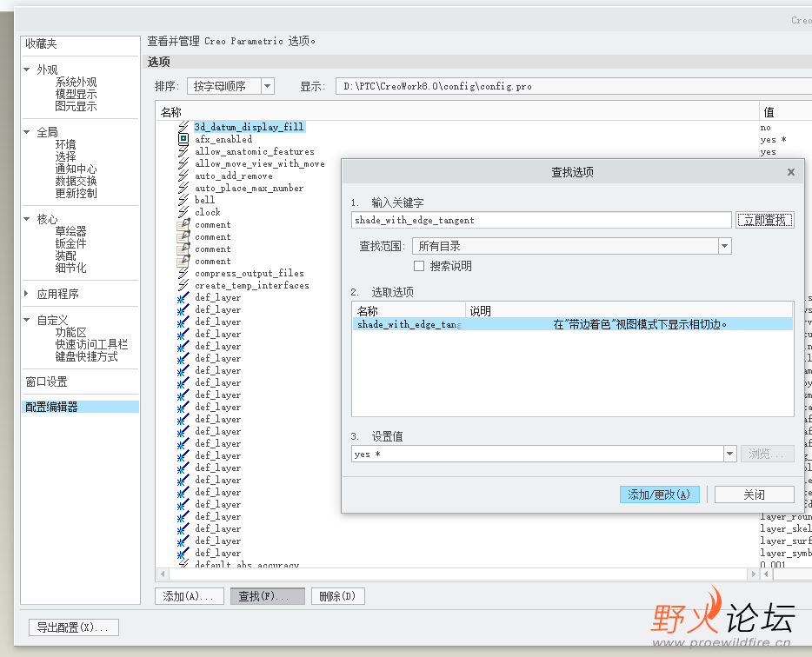Image resolution: width=812 pixels, height=657 pixels.
Task: Open 通知中心 settings
Action: click(77, 169)
